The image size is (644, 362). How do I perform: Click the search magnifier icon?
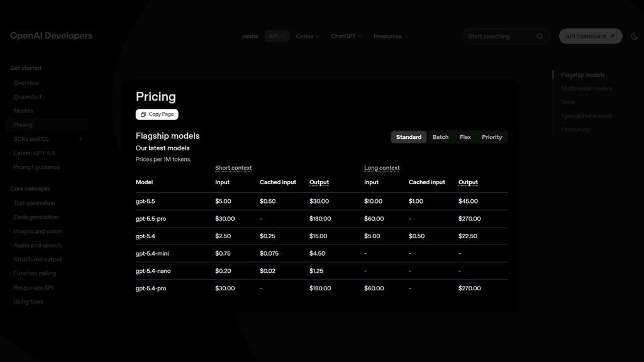point(540,36)
